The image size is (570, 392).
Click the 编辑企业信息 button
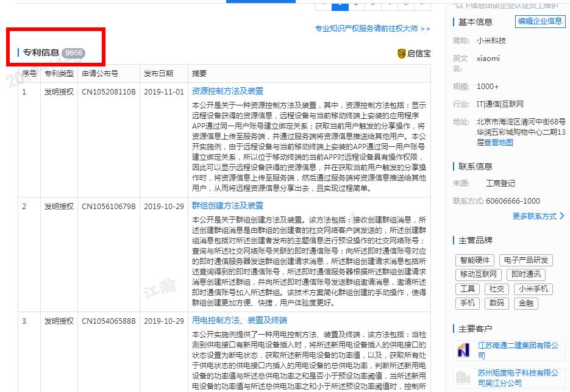click(x=540, y=21)
